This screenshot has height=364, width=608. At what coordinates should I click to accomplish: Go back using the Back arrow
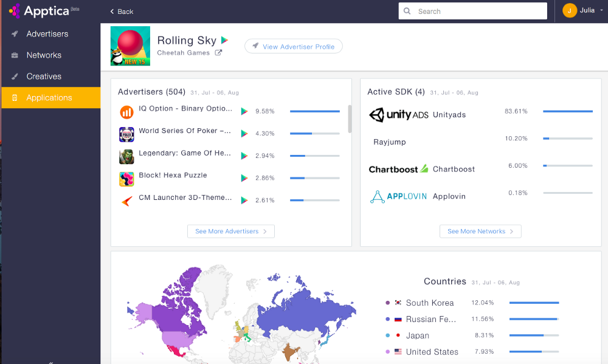[122, 12]
